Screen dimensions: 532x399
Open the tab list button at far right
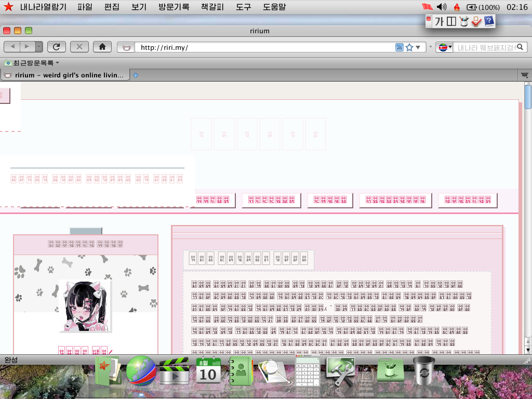[x=525, y=75]
